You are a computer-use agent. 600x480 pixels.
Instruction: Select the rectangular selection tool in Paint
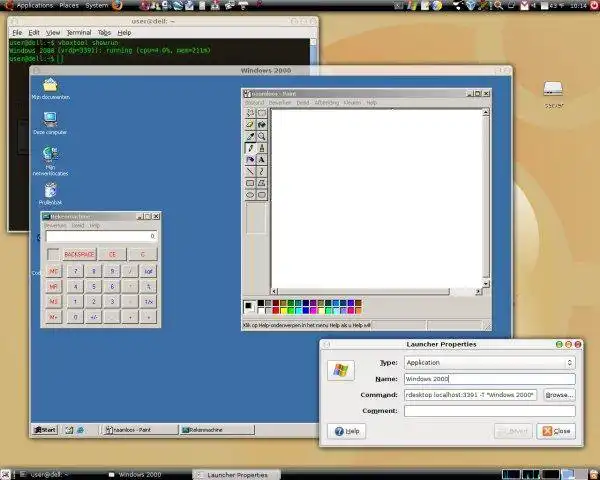tap(262, 113)
